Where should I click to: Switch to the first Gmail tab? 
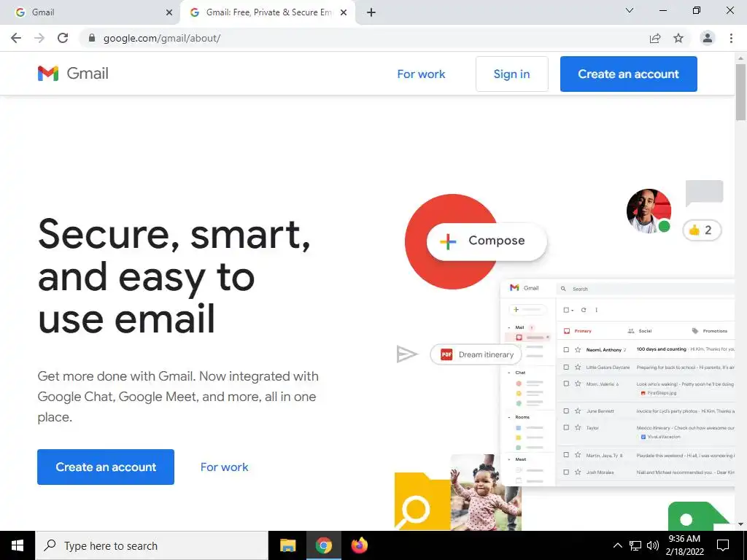[x=90, y=12]
